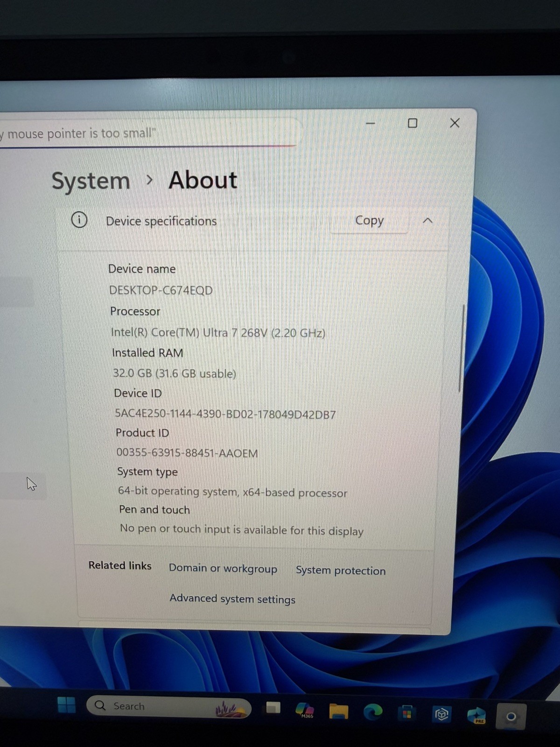Go back to System in breadcrumb
This screenshot has width=560, height=747.
[x=91, y=181]
